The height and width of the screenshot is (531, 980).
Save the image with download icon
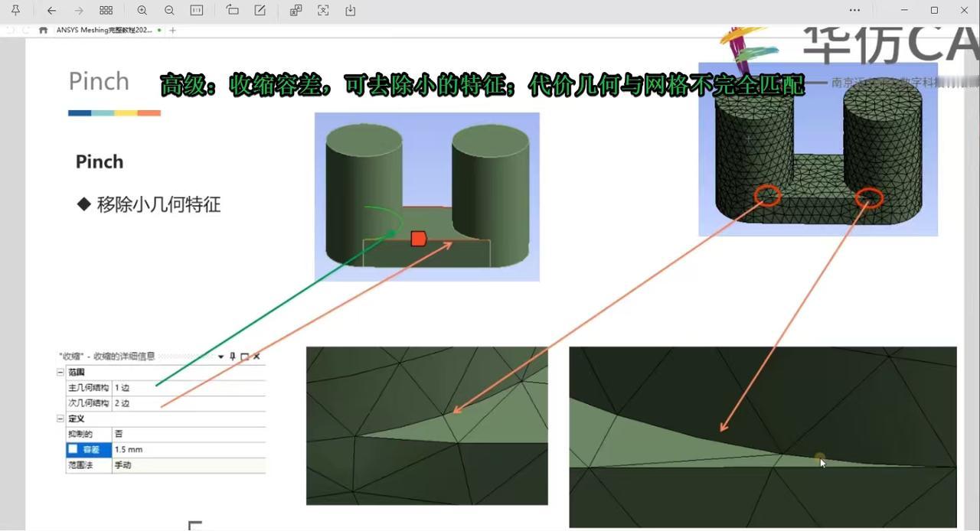[351, 10]
